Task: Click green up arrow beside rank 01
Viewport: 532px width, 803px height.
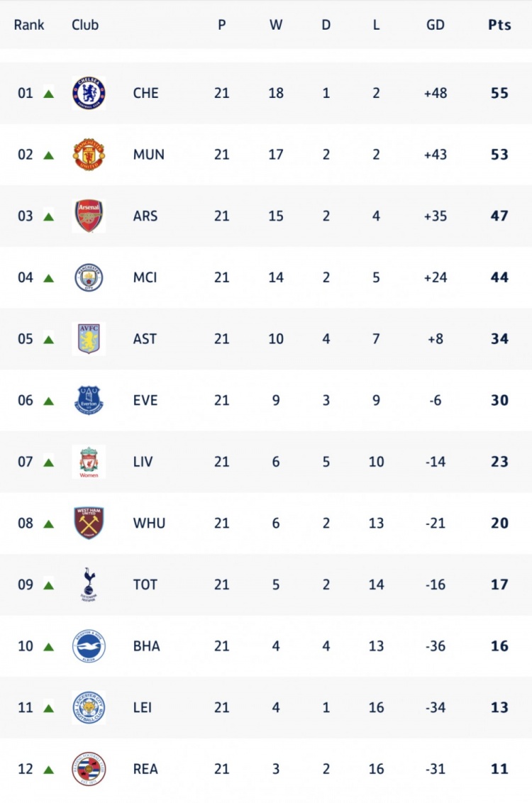Action: tap(48, 94)
